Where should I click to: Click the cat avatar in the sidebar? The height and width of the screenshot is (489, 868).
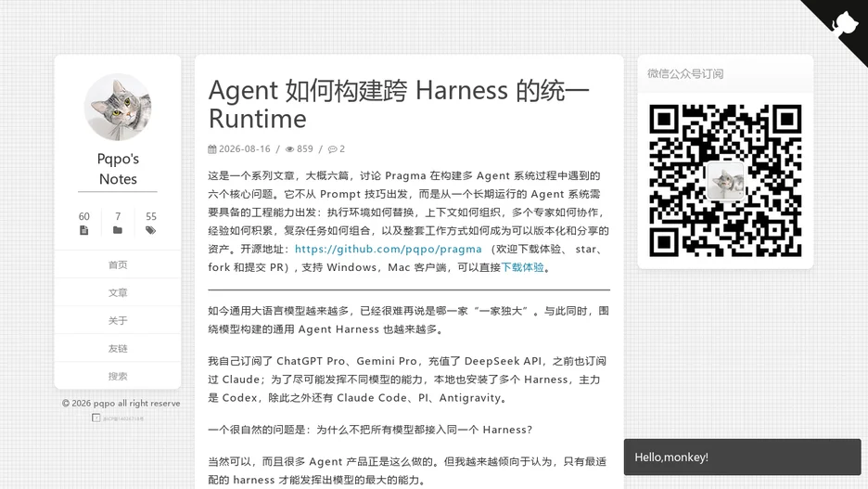(x=118, y=108)
